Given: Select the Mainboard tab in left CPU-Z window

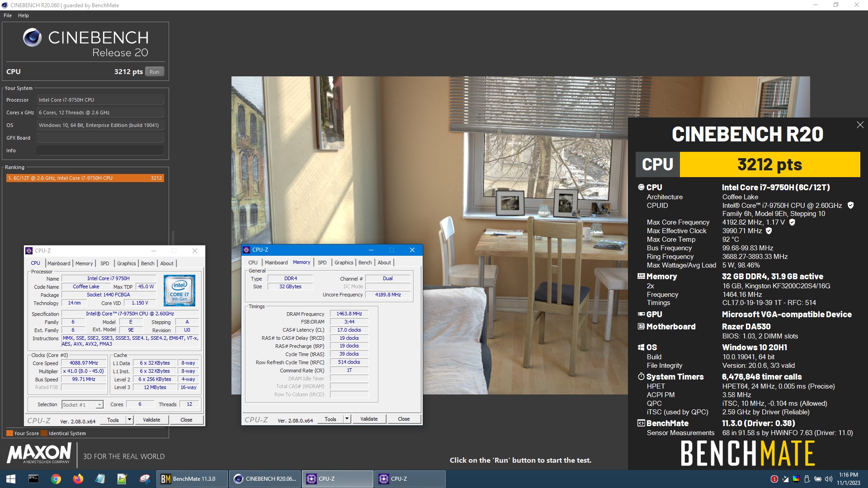Looking at the screenshot, I should [x=59, y=263].
